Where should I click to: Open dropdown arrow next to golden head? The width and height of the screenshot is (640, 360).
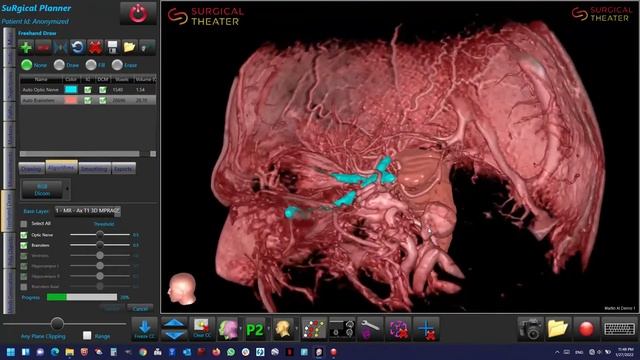pos(297,329)
